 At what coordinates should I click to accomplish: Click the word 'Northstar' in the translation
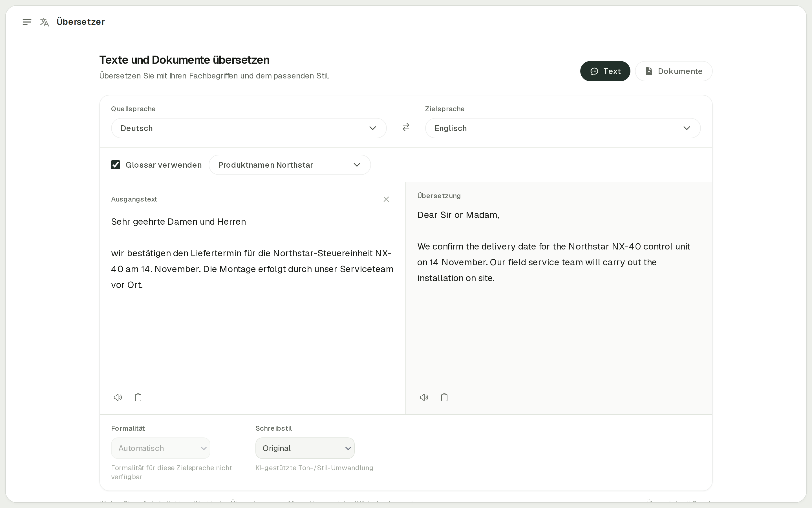[x=589, y=247]
